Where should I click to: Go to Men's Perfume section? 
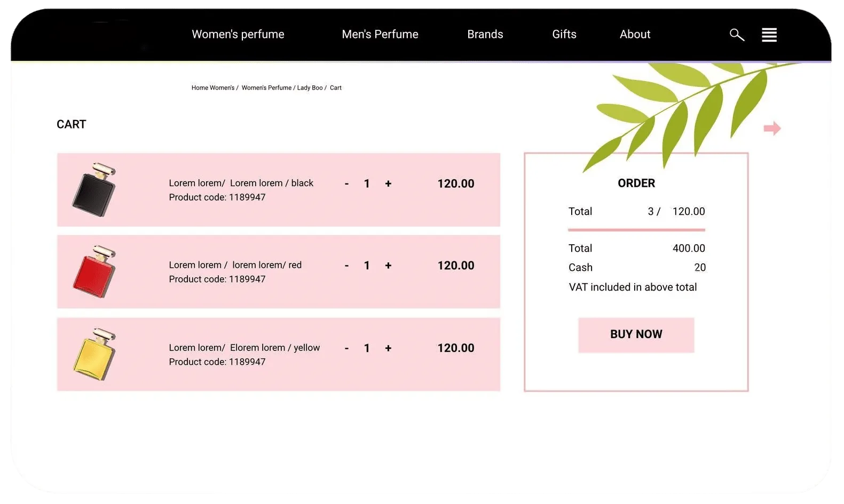(380, 34)
